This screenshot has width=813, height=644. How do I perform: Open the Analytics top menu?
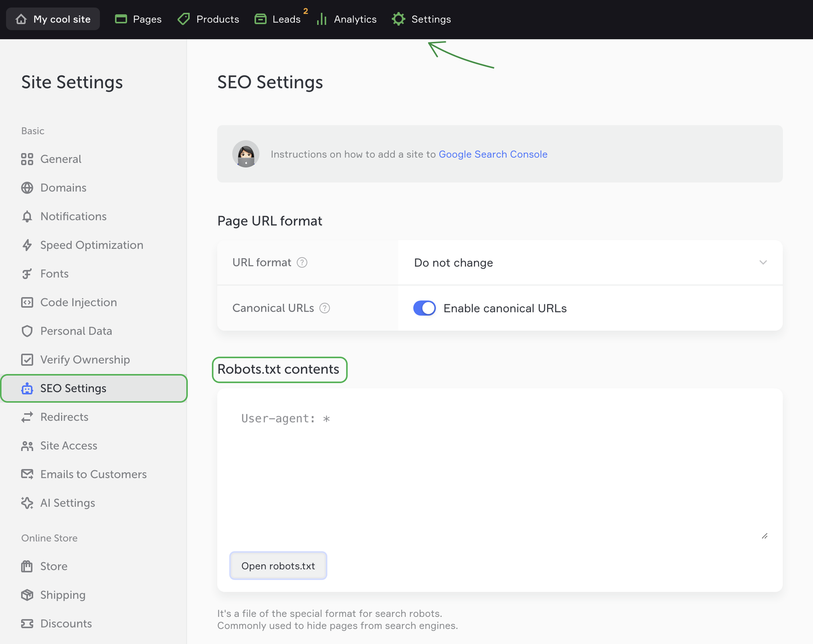347,19
